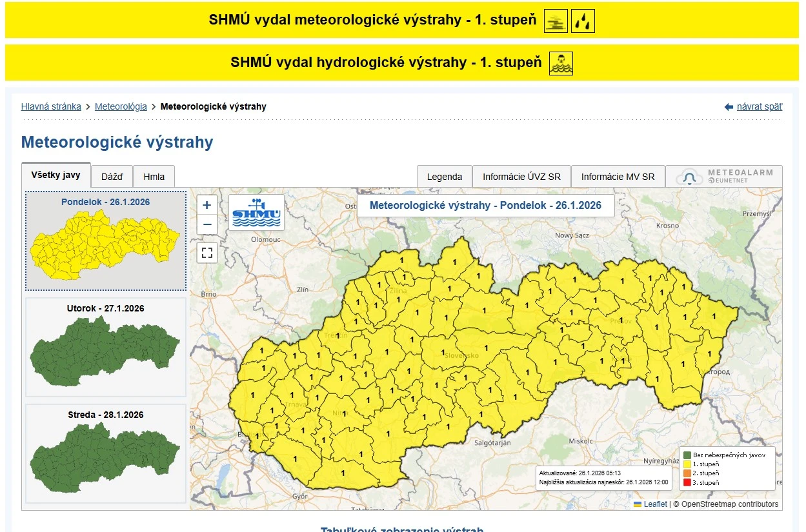
Task: Open the Meteoalarm Eumetnet logo link
Action: point(723,177)
